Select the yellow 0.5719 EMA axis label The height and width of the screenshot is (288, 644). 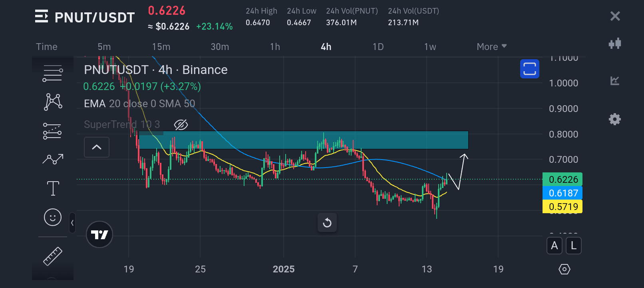pyautogui.click(x=563, y=206)
